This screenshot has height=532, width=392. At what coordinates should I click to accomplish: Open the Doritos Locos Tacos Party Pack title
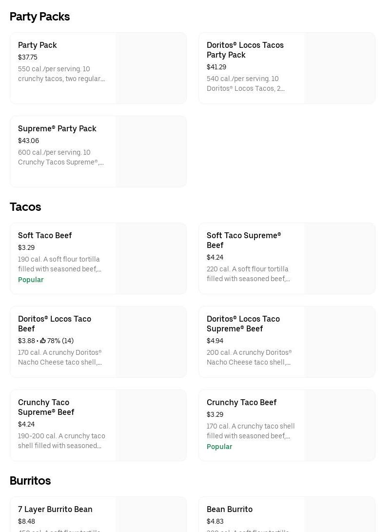245,50
